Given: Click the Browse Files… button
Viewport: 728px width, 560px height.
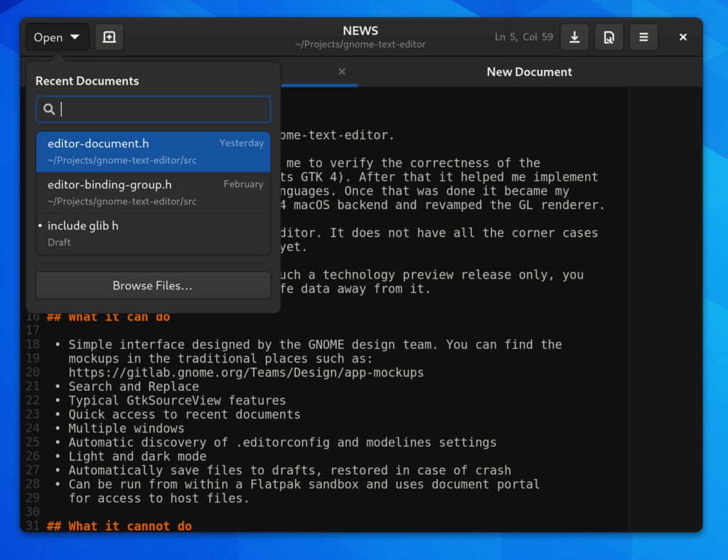Looking at the screenshot, I should (x=154, y=286).
